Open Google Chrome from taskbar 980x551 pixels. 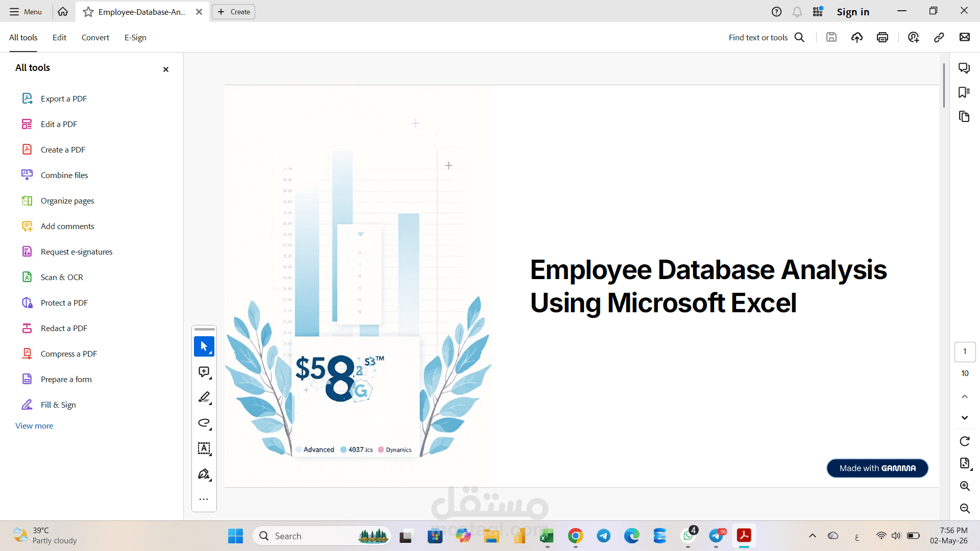575,536
